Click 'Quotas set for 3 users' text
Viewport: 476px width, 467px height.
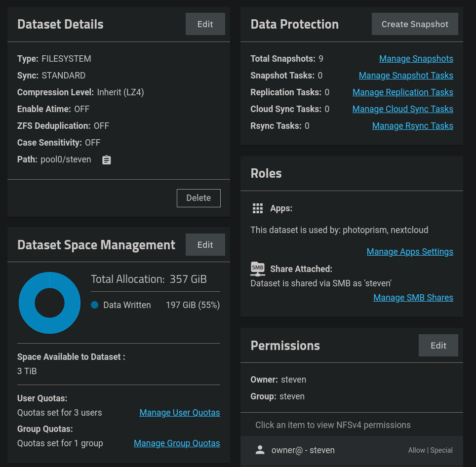coord(59,412)
